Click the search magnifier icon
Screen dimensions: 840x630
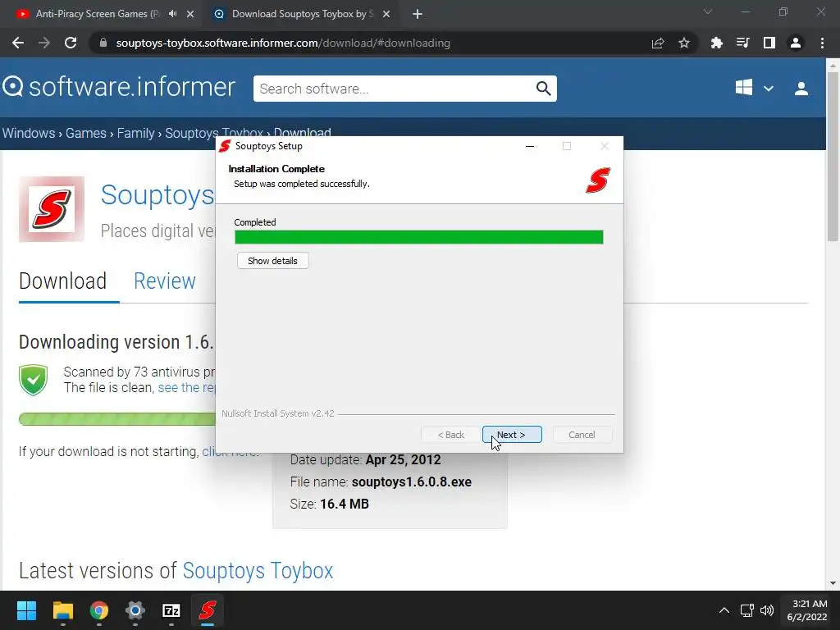tap(543, 89)
